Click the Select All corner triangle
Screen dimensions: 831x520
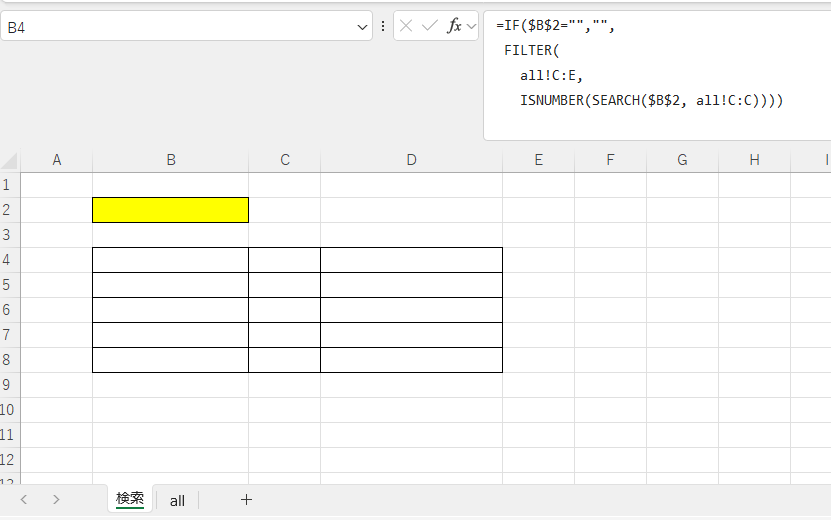[x=10, y=160]
